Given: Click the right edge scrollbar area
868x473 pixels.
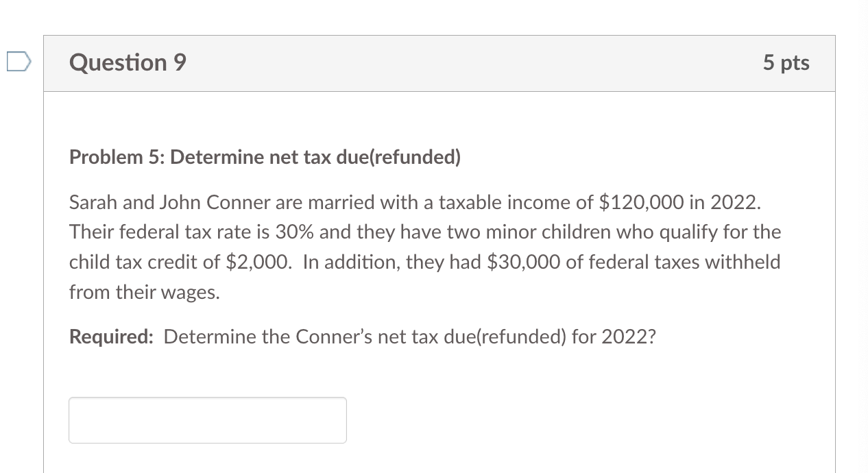Looking at the screenshot, I should click(863, 236).
